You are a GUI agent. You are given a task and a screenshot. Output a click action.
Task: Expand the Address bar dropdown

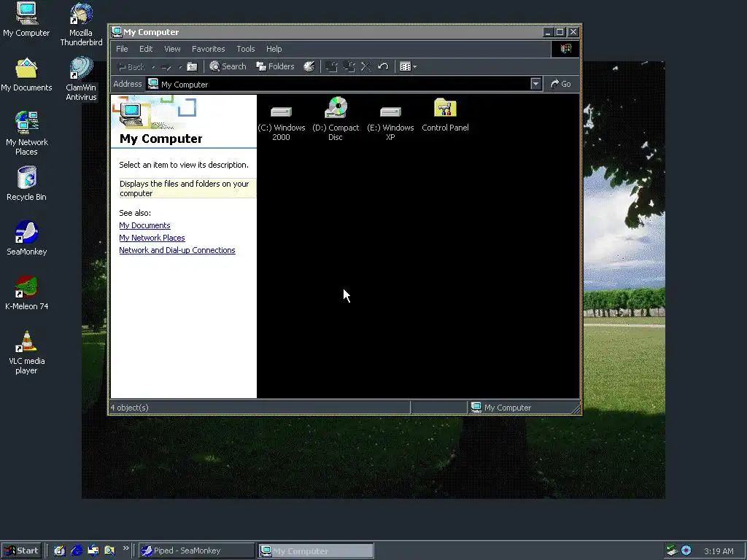click(536, 85)
